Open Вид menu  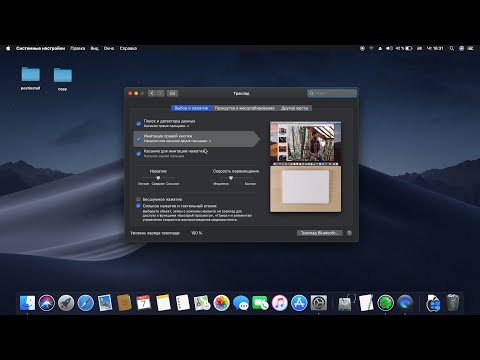point(95,48)
